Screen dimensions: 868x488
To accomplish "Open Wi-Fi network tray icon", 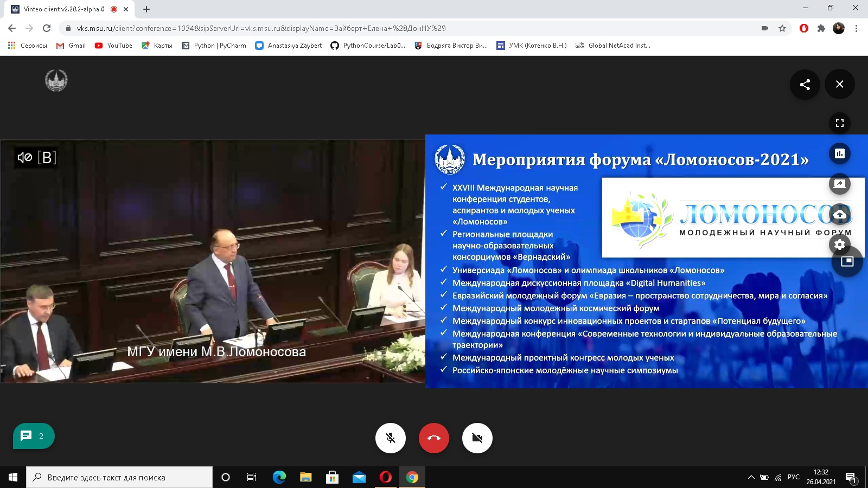I will [x=778, y=477].
